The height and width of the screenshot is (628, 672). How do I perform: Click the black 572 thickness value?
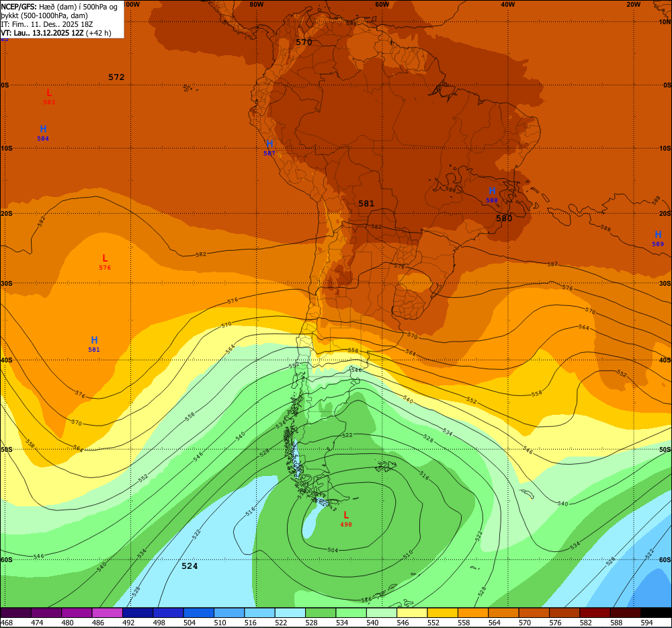(116, 77)
